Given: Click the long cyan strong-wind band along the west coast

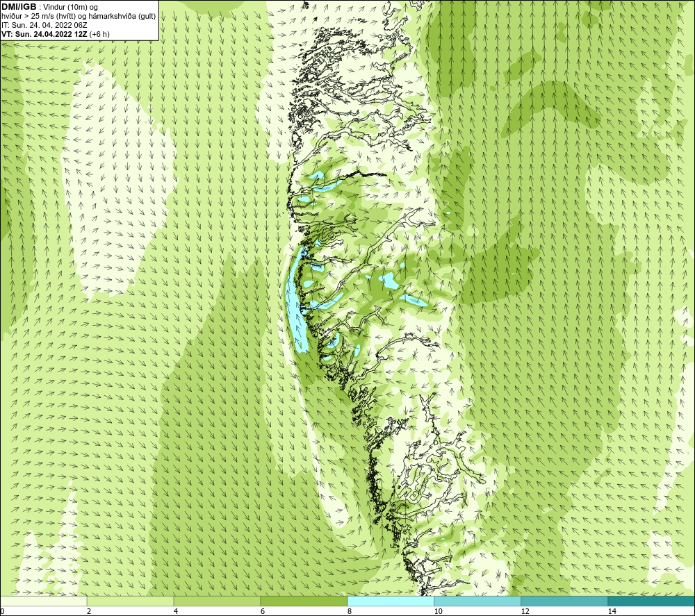Looking at the screenshot, I should pyautogui.click(x=295, y=302).
